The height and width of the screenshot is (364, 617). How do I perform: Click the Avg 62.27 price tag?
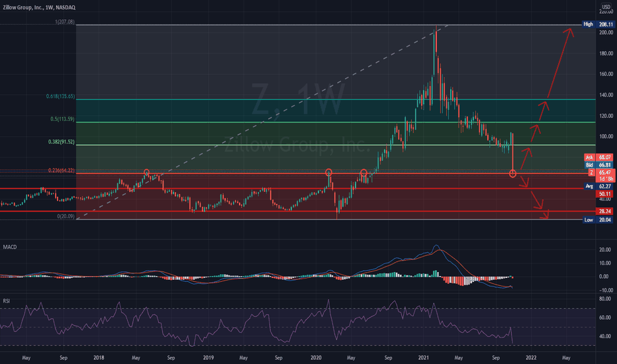pos(598,186)
